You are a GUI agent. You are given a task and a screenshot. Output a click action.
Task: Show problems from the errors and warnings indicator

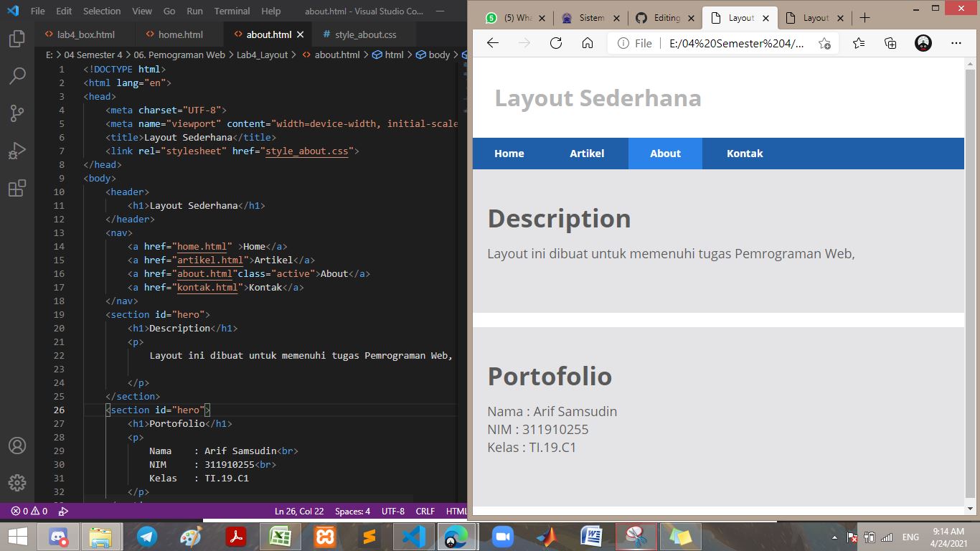point(29,512)
